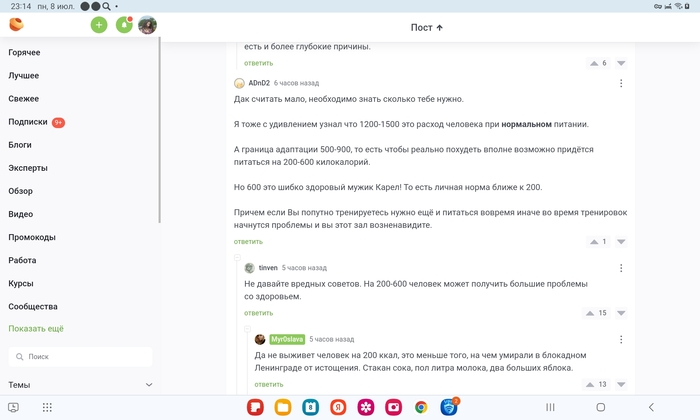Open notifications bell
Image resolution: width=700 pixels, height=420 pixels.
(x=124, y=25)
